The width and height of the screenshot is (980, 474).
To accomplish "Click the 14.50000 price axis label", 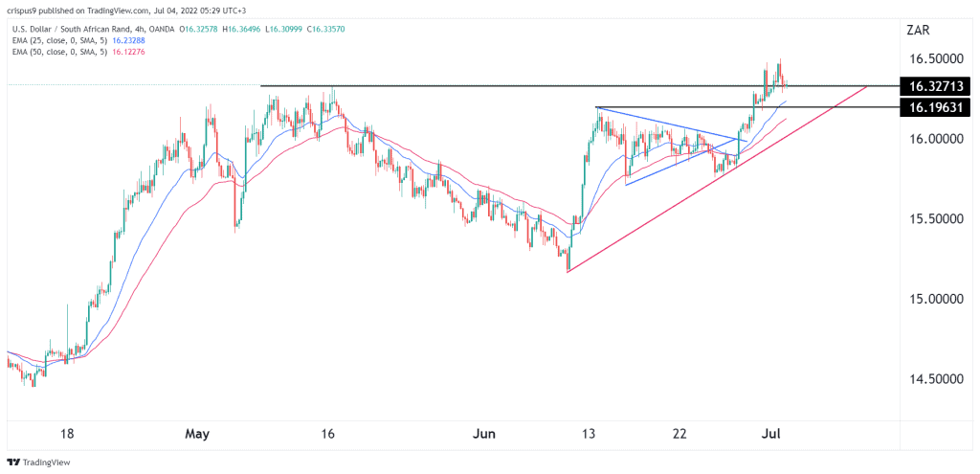I will click(936, 379).
